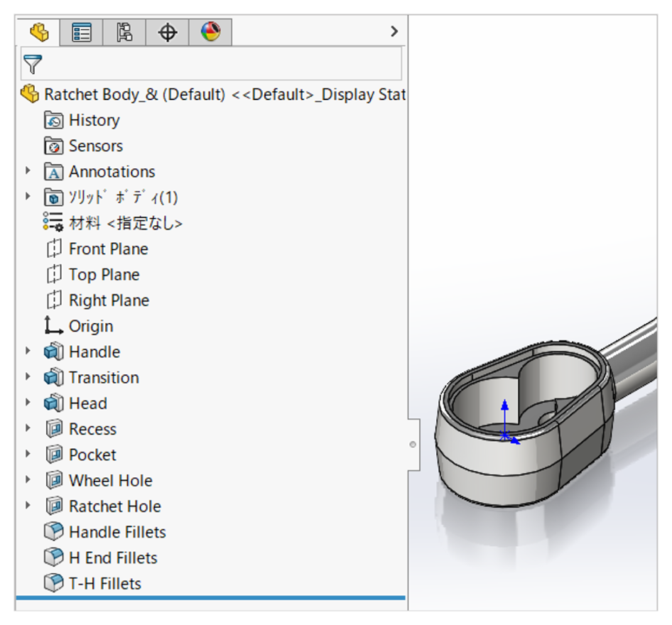Click the panel collapse handle on the divider
This screenshot has height=625, width=672.
[x=413, y=445]
